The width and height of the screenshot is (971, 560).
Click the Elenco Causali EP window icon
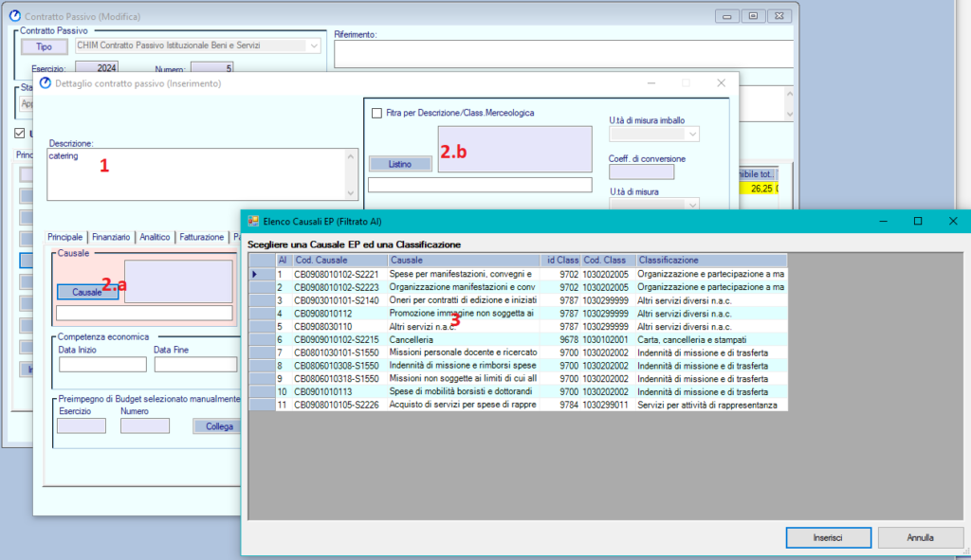pos(253,222)
